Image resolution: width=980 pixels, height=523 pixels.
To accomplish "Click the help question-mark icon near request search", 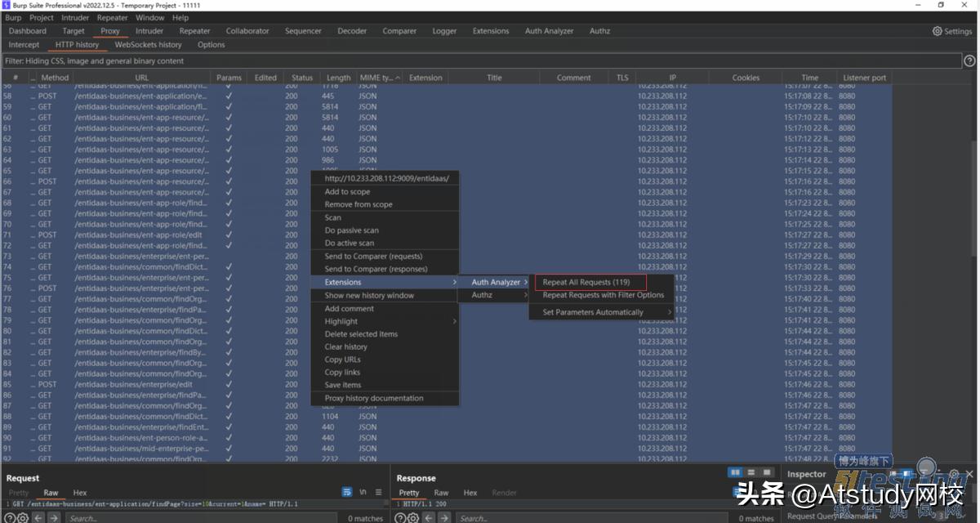I will [x=9, y=517].
